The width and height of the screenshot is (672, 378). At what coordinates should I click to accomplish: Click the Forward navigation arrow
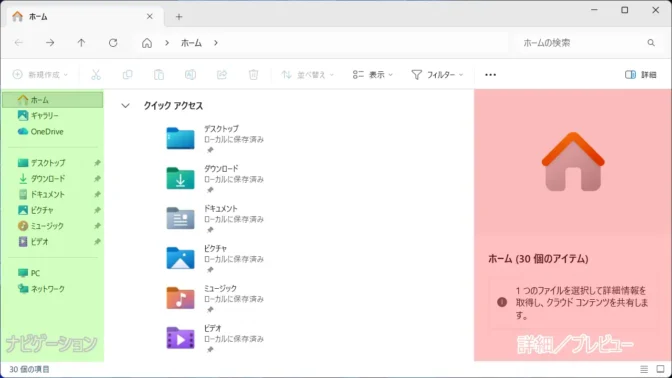50,43
